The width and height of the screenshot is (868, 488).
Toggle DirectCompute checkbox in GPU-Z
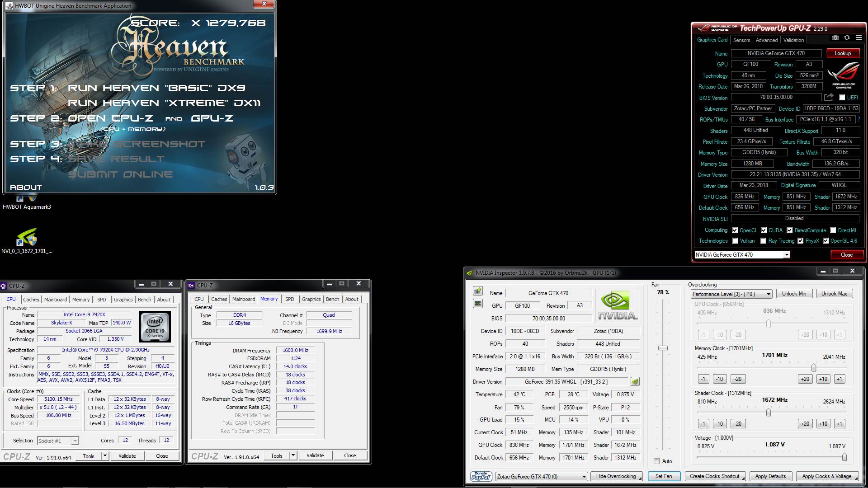pos(789,230)
